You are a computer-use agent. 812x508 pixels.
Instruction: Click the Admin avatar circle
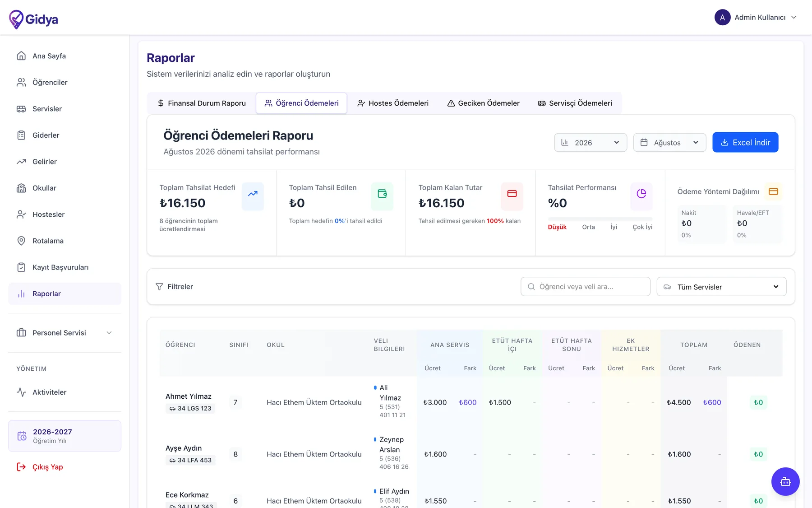[722, 17]
